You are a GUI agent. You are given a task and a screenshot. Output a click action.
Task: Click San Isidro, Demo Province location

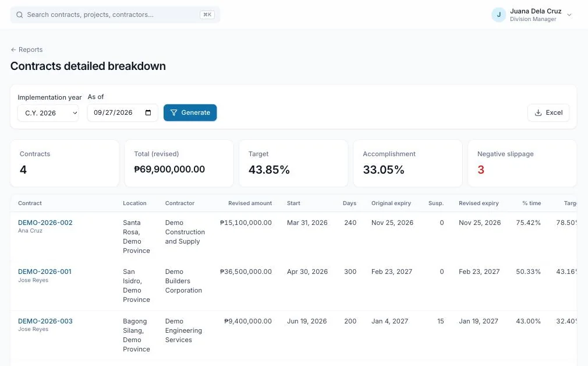tap(136, 286)
